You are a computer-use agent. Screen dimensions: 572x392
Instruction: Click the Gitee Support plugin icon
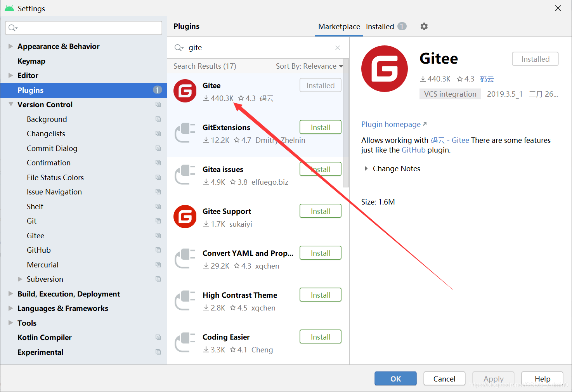pos(185,217)
